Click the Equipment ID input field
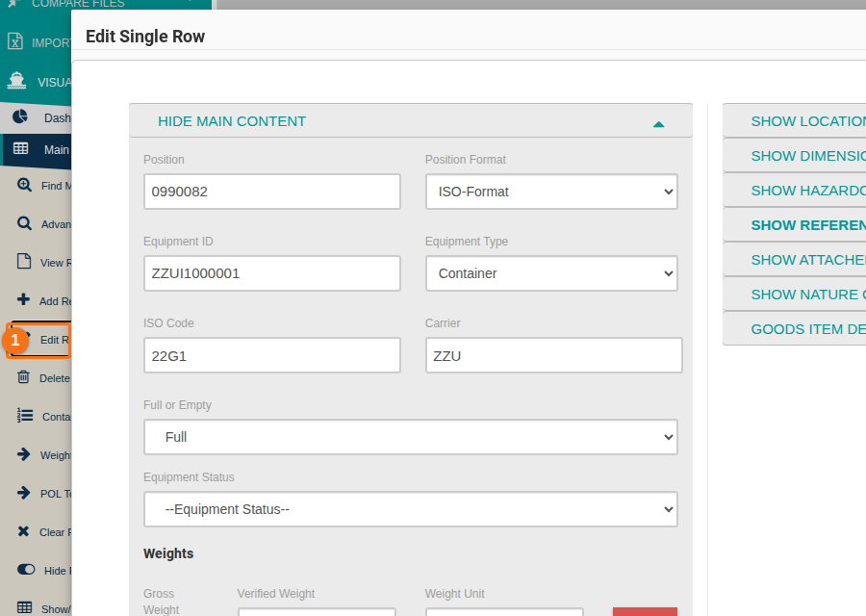 [x=271, y=273]
